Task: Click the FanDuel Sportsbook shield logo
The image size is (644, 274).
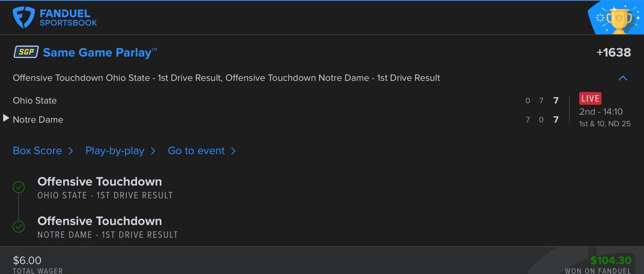Action: [x=23, y=17]
